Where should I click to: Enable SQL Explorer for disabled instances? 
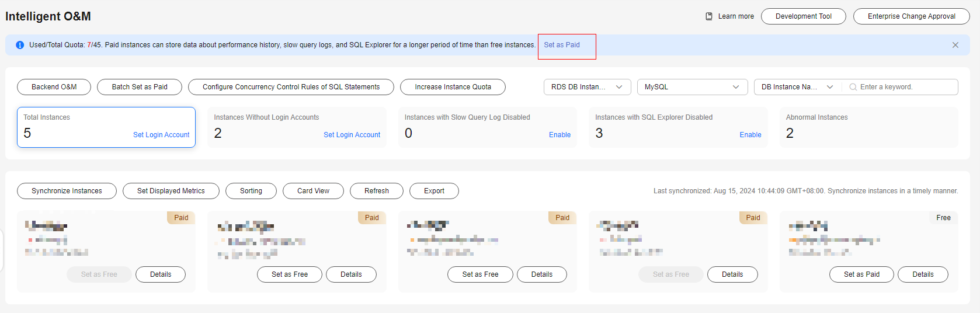pos(750,135)
